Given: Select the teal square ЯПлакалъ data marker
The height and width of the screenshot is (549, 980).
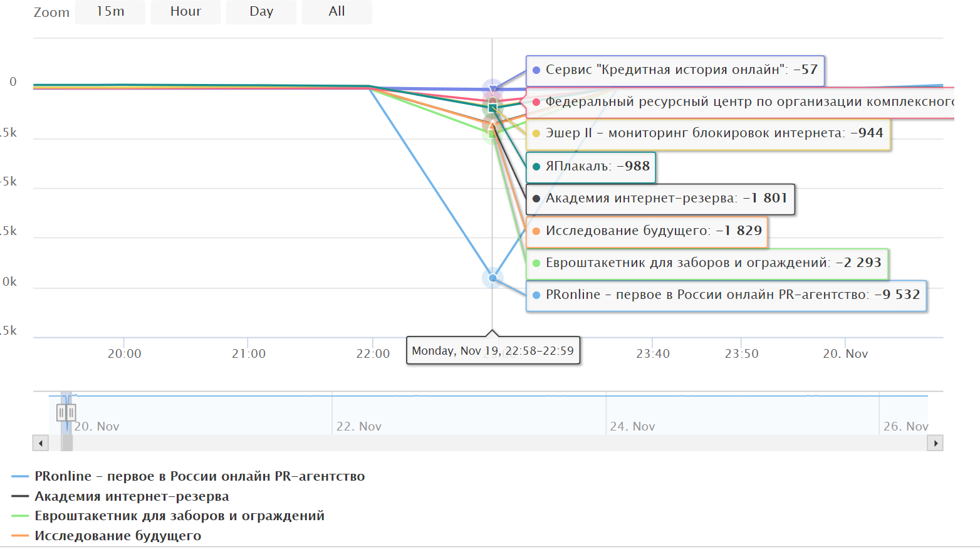Looking at the screenshot, I should tap(493, 108).
